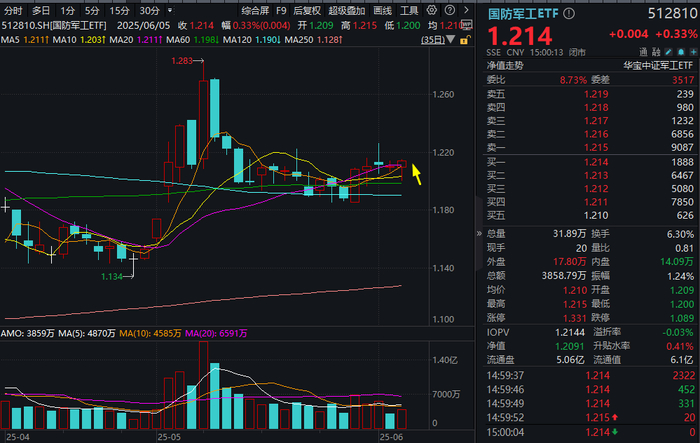Screen dimensions: 700x443
Task: Open the 画线 drawing tools
Action: (x=383, y=10)
